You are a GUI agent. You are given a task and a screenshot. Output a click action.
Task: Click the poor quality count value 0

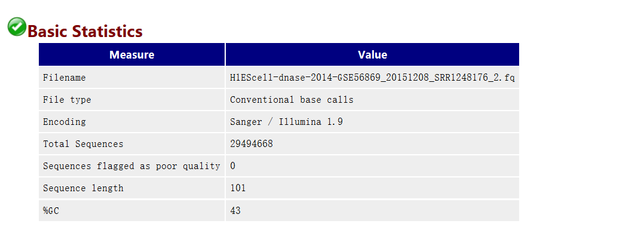[x=233, y=166]
